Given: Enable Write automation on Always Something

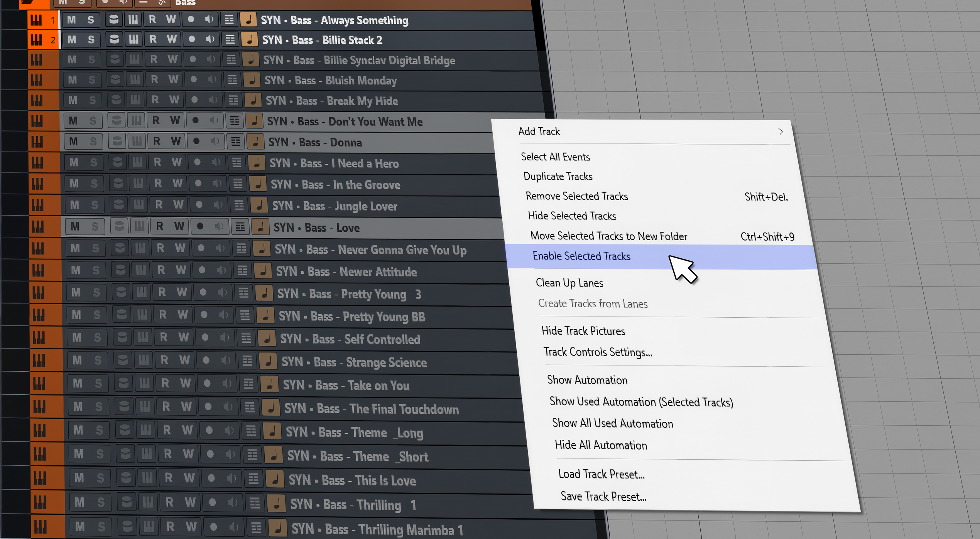Looking at the screenshot, I should coord(171,20).
